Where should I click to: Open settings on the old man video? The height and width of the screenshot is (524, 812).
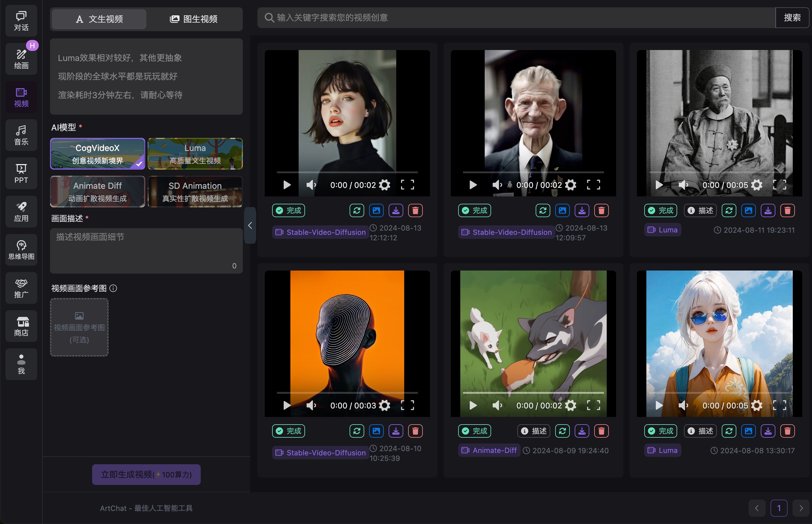click(571, 185)
